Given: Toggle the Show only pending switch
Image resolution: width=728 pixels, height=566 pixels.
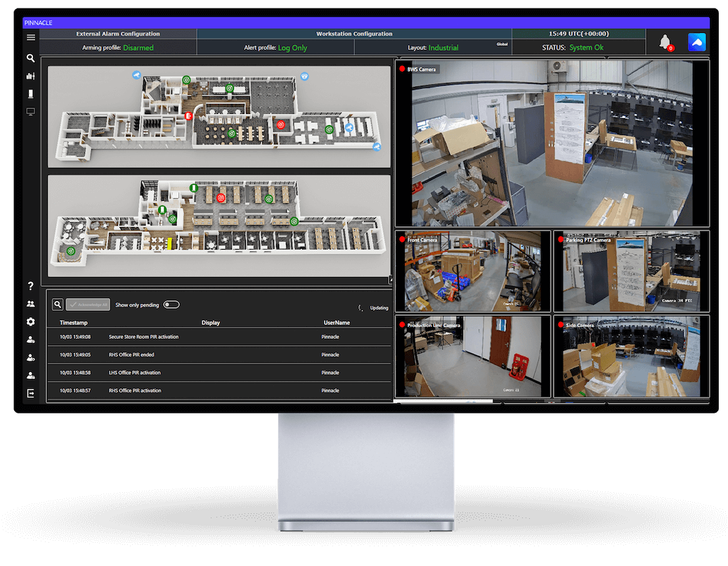Looking at the screenshot, I should click(171, 304).
